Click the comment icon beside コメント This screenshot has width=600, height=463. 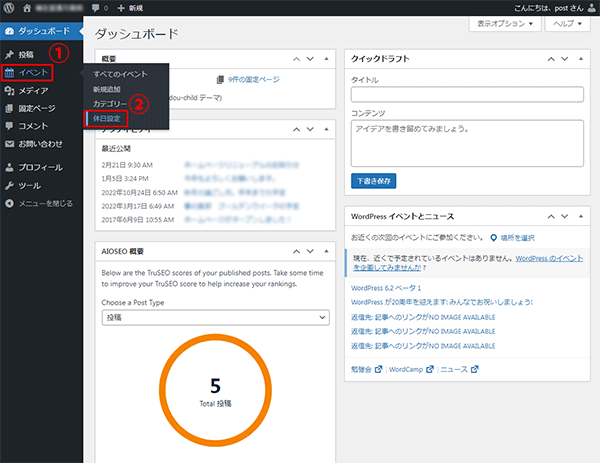pyautogui.click(x=10, y=126)
